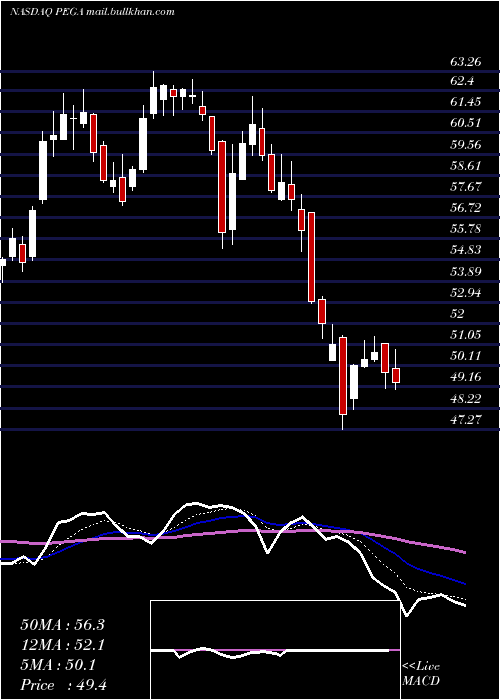Click the 55.78 price axis label
The image size is (500, 700).
[x=466, y=229]
